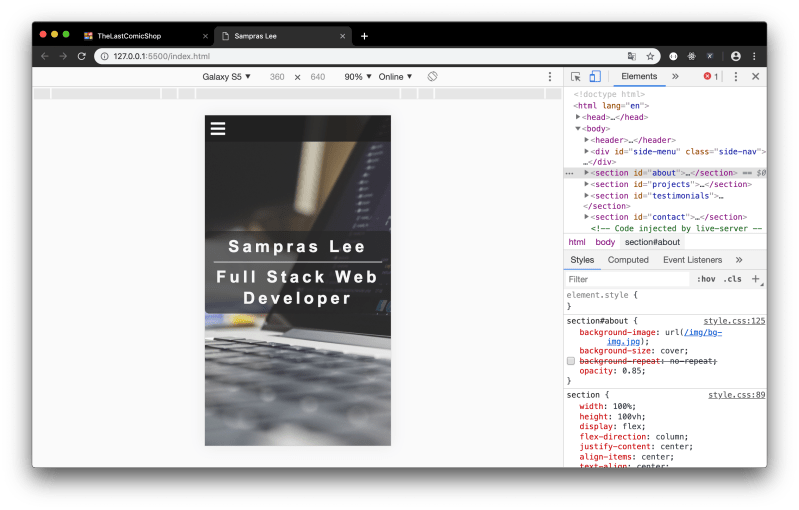
Task: Close the Sampras Lee tab
Action: coord(342,36)
